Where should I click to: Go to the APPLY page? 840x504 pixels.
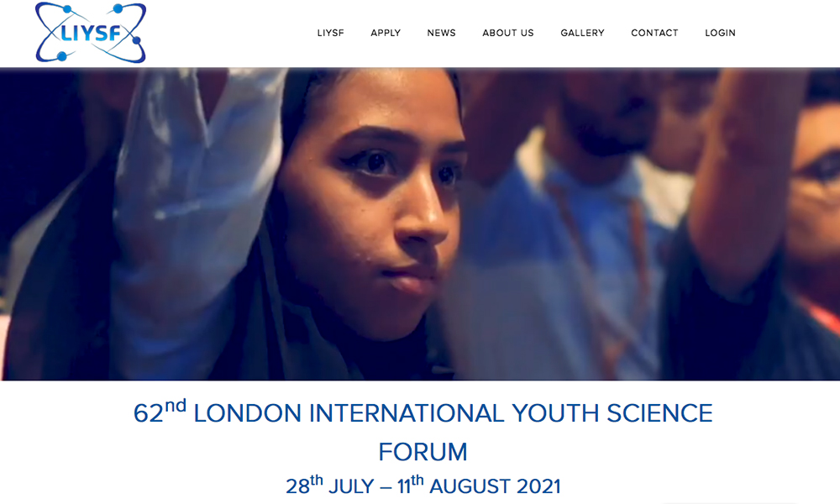386,33
